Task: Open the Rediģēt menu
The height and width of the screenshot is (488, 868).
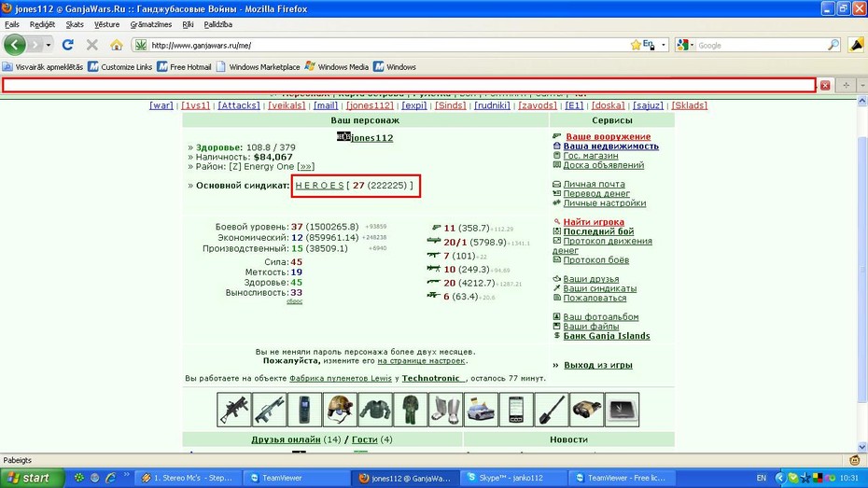Action: pos(43,24)
